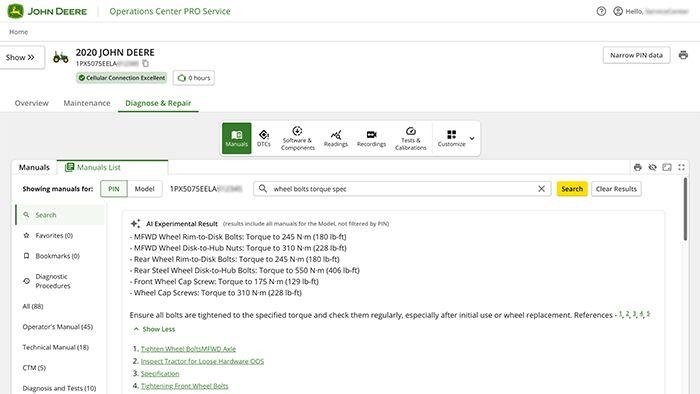Collapse results with Show Less
700x394 pixels.
pyautogui.click(x=154, y=329)
